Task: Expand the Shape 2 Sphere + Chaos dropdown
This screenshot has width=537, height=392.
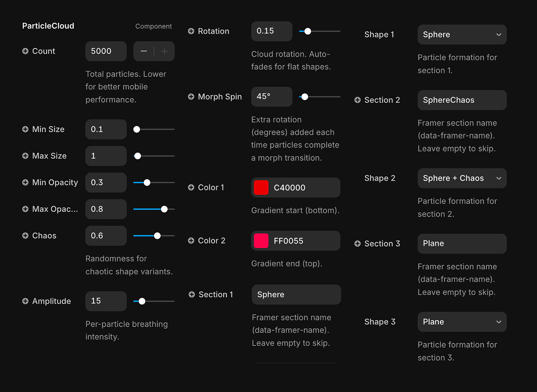Action: tap(462, 178)
